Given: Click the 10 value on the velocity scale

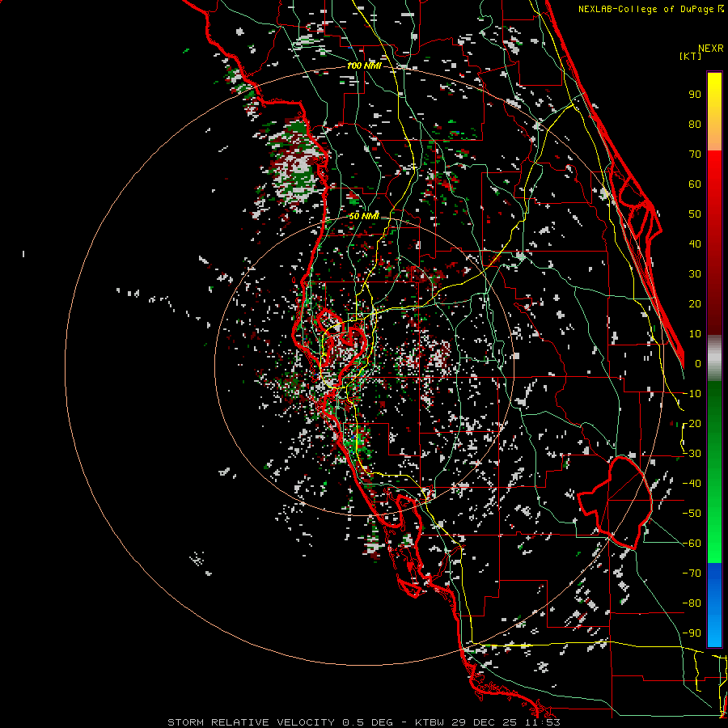Looking at the screenshot, I should tap(695, 334).
